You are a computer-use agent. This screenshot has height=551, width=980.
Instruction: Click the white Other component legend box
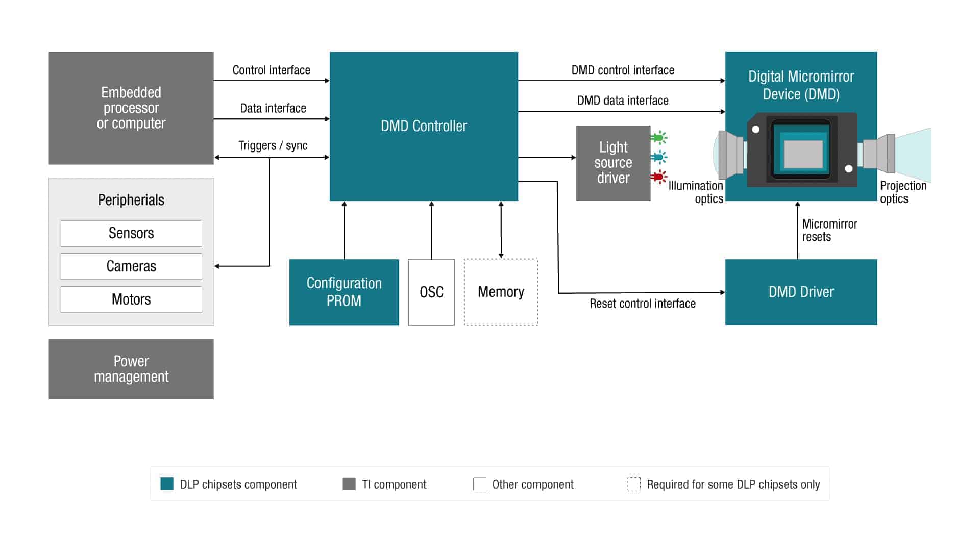[480, 484]
